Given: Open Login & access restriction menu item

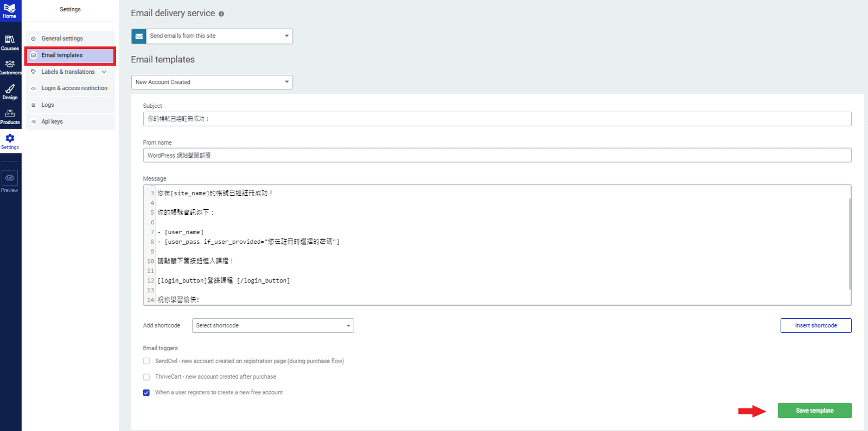Looking at the screenshot, I should pyautogui.click(x=71, y=88).
